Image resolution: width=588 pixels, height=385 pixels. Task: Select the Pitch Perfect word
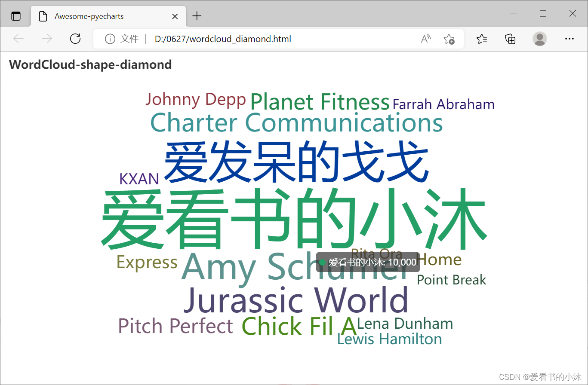(x=175, y=326)
